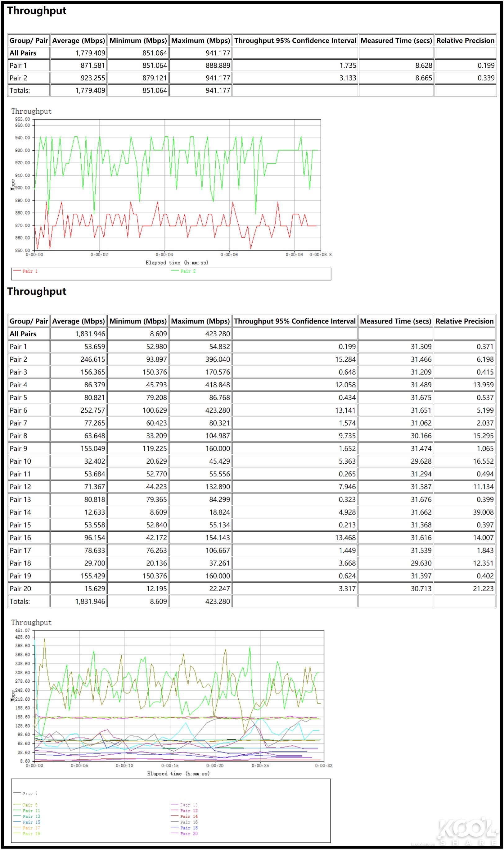Select the second Throughput section heading
Viewport: 504px width, 850px height.
tap(37, 291)
